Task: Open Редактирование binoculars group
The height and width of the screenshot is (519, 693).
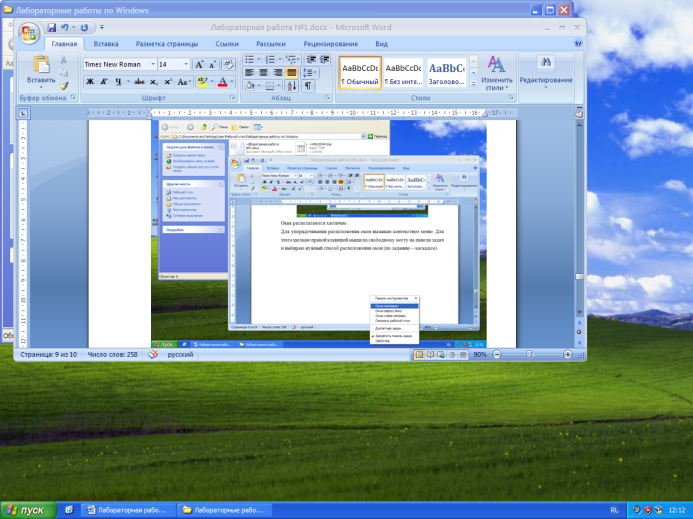Action: point(546,73)
